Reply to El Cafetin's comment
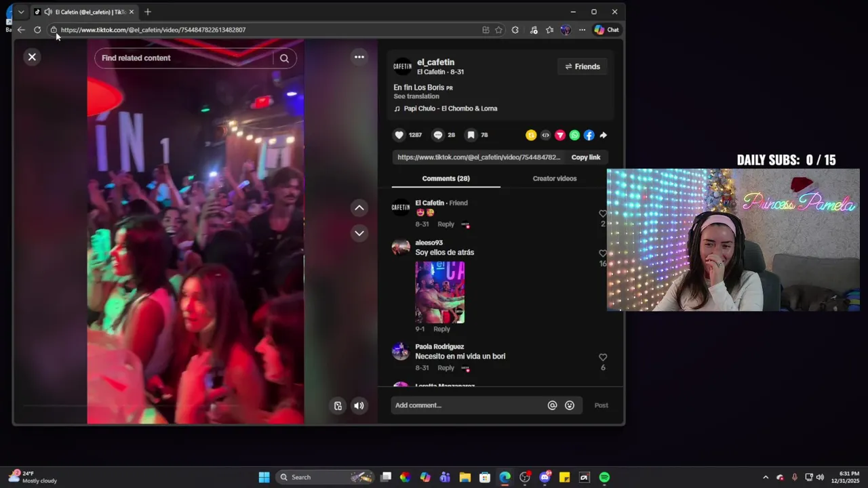 pyautogui.click(x=446, y=224)
